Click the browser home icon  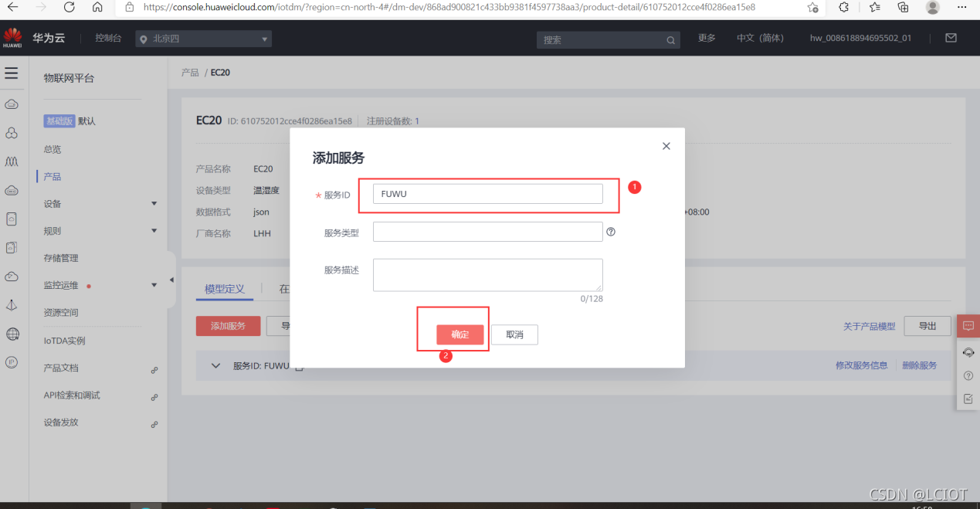(x=97, y=7)
